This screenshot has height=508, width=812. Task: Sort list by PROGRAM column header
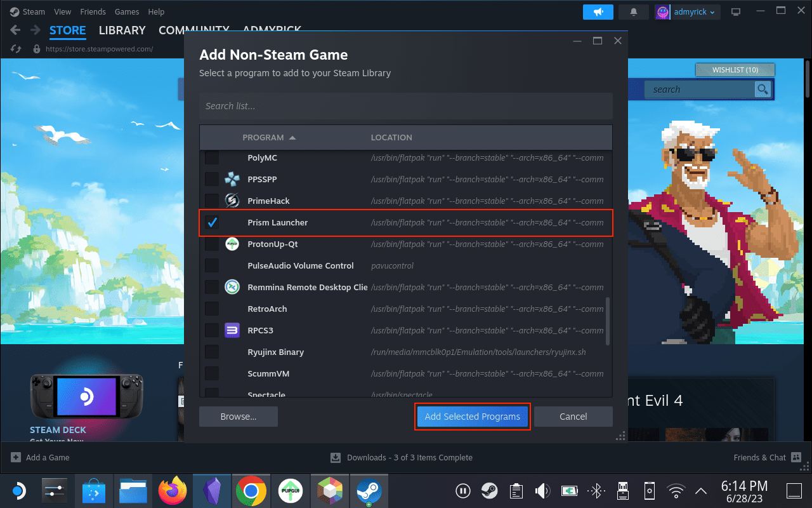click(x=269, y=137)
